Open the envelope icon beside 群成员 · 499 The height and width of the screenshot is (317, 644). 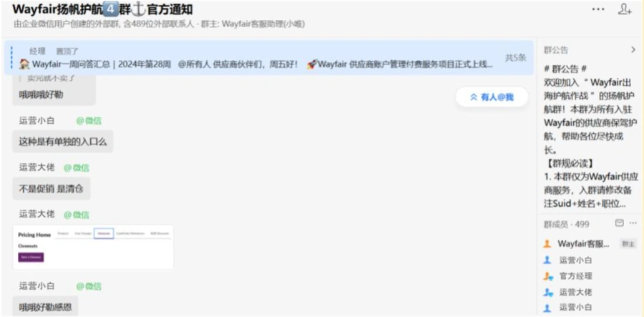point(620,223)
